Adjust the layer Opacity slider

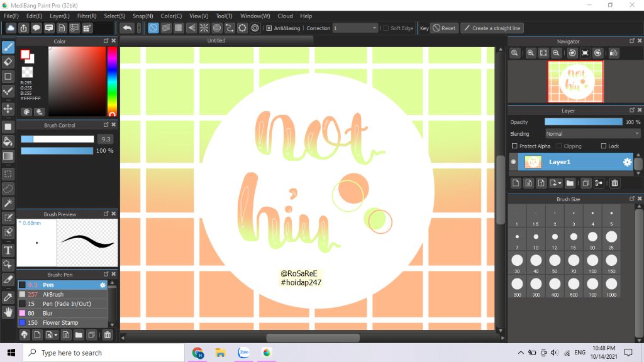click(583, 122)
